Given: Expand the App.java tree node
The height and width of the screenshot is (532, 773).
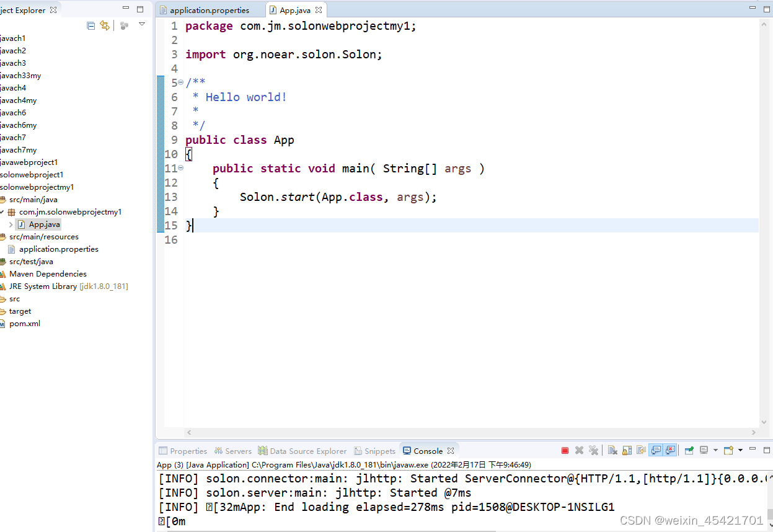Looking at the screenshot, I should pyautogui.click(x=11, y=224).
